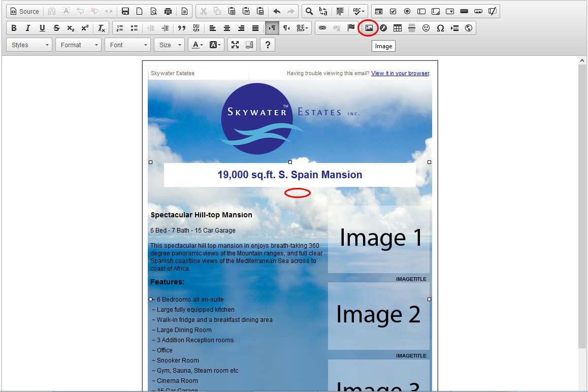Click the Save icon in the toolbar
588x392 pixels.
(125, 11)
